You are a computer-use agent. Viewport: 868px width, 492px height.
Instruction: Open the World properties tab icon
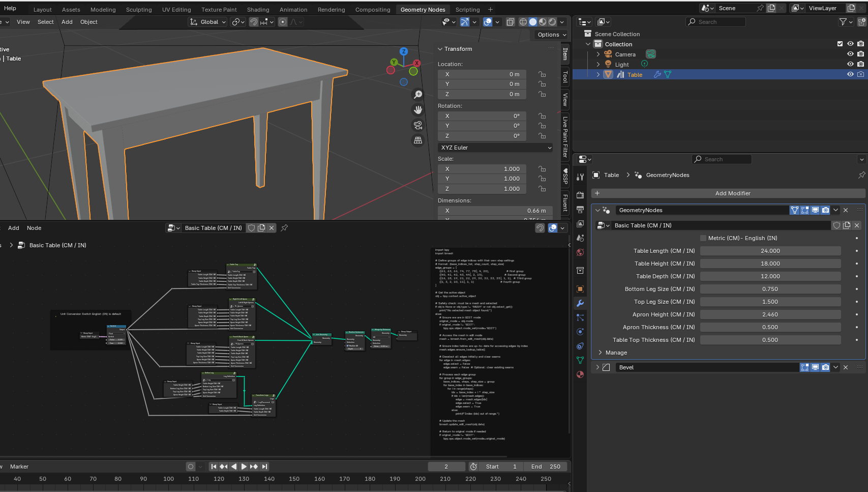click(x=580, y=252)
